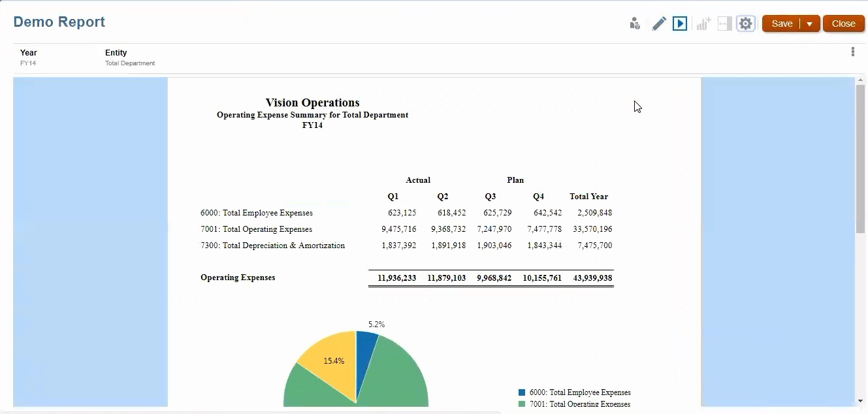The height and width of the screenshot is (414, 868).
Task: Click the user access toolbar icon
Action: (634, 23)
